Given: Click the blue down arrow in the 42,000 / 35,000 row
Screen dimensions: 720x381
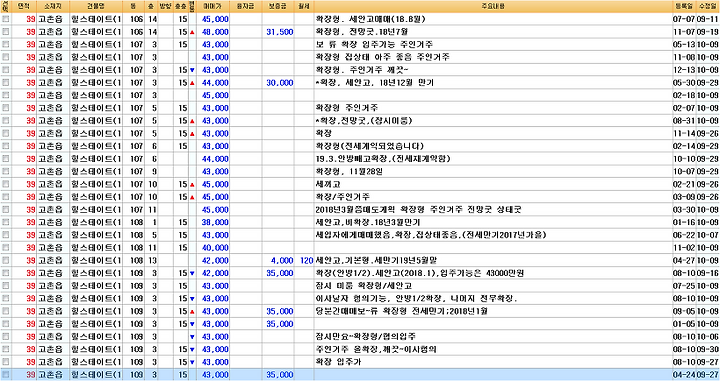Looking at the screenshot, I should pyautogui.click(x=192, y=274).
